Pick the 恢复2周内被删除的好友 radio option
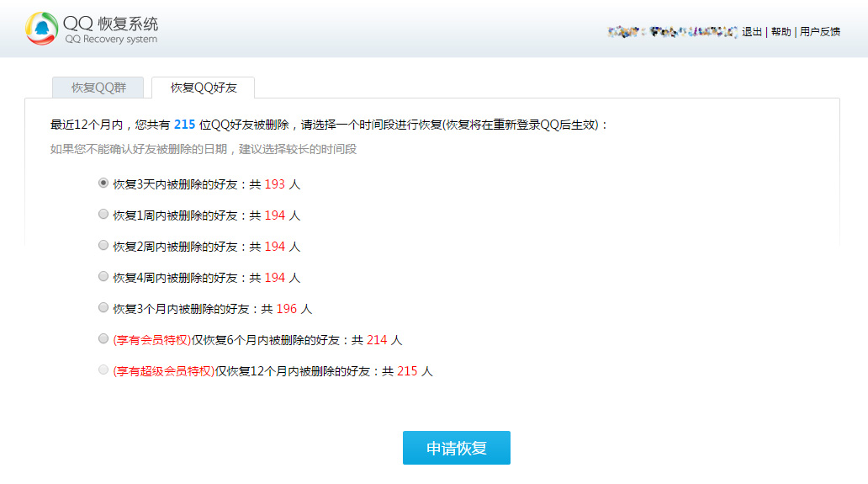Screen dimensions: 868x484 [103, 245]
